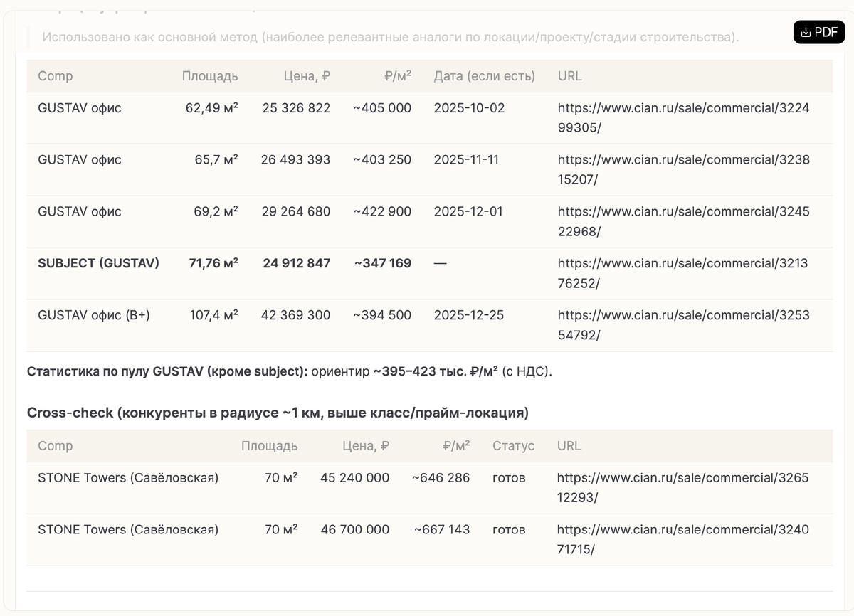Click the ~646 286 price per meter value

(441, 478)
